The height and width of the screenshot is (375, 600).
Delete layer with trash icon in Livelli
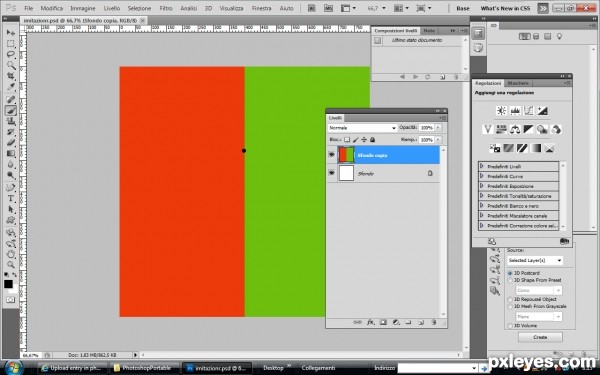[434, 323]
